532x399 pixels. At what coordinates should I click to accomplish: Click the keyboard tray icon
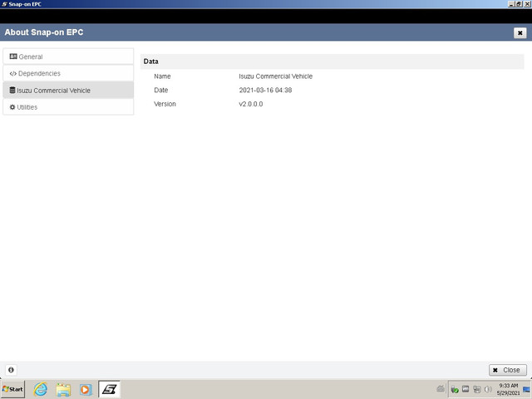pos(465,389)
